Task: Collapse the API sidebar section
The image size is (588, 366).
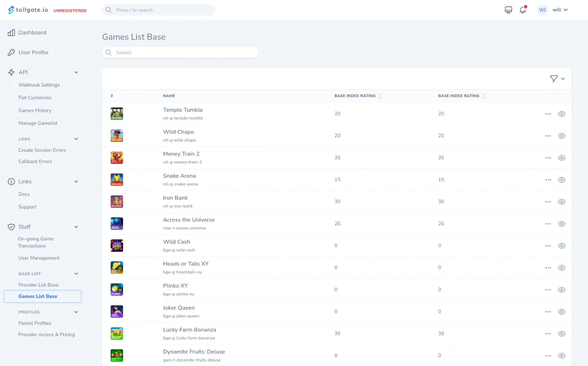Action: coord(76,72)
